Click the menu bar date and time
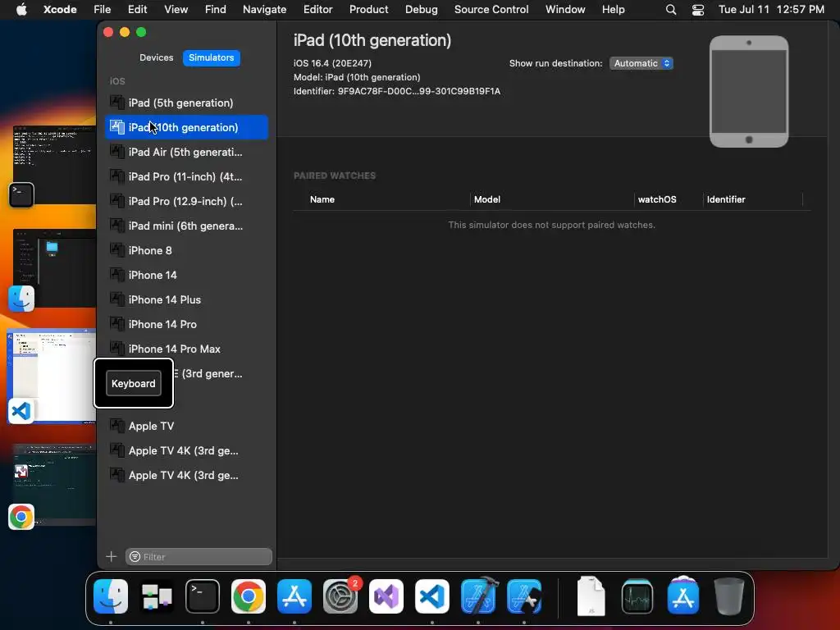 click(x=771, y=10)
